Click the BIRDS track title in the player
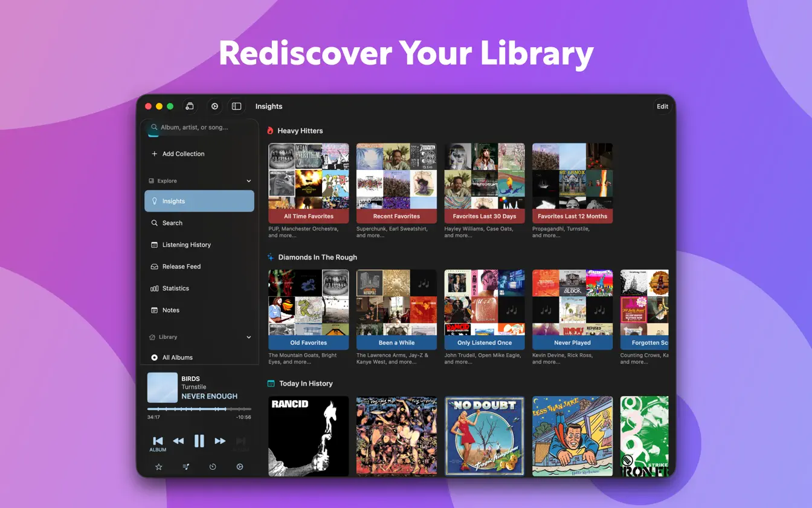This screenshot has width=812, height=508. pos(191,379)
